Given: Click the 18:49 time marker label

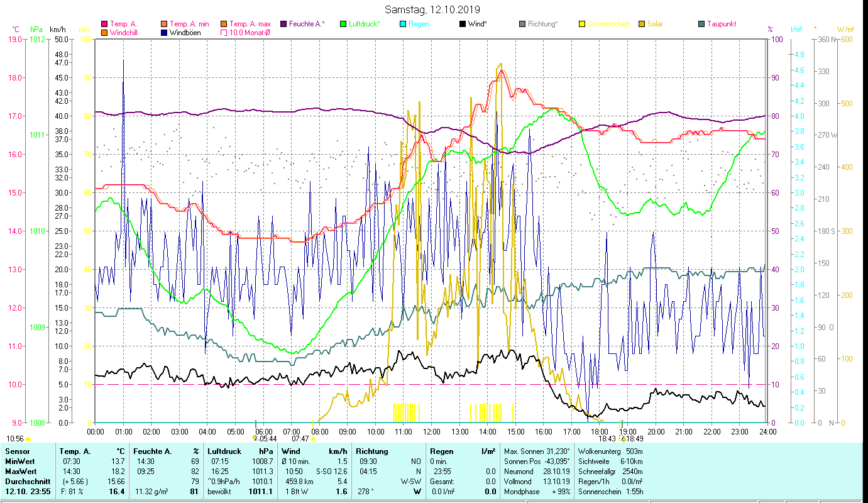Looking at the screenshot, I should pyautogui.click(x=634, y=439).
